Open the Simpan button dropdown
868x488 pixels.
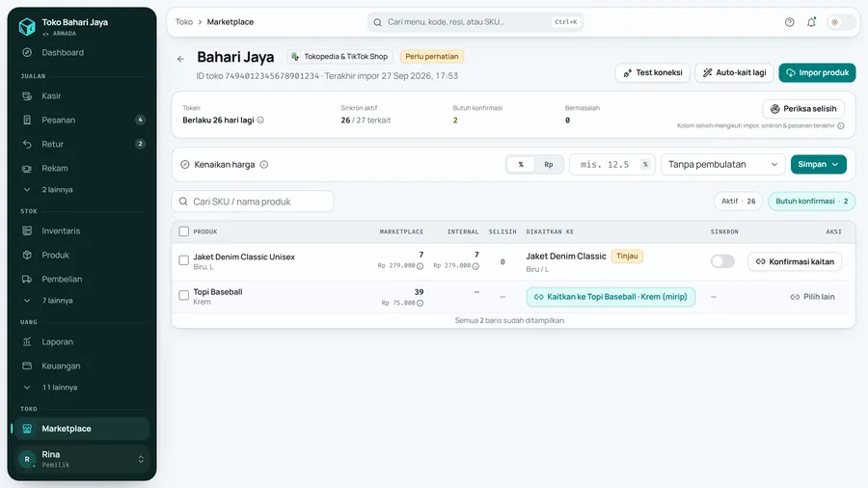[x=818, y=164]
